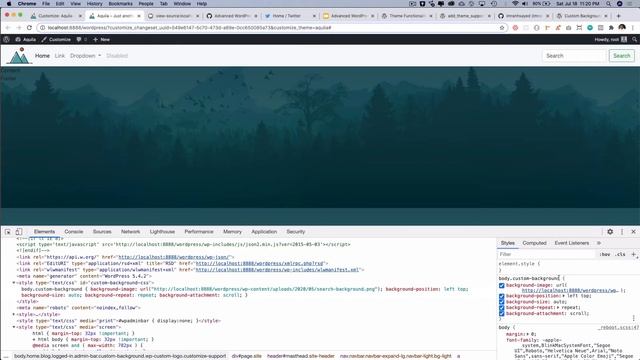Viewport: 640px width, 360px height.
Task: Uncheck the background-image property checkbox
Action: click(x=502, y=285)
